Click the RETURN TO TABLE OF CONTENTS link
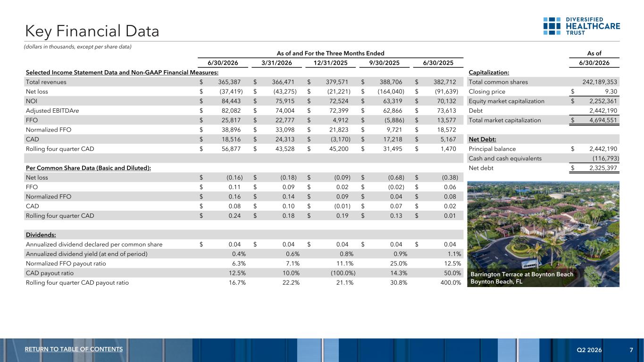 click(x=74, y=349)
